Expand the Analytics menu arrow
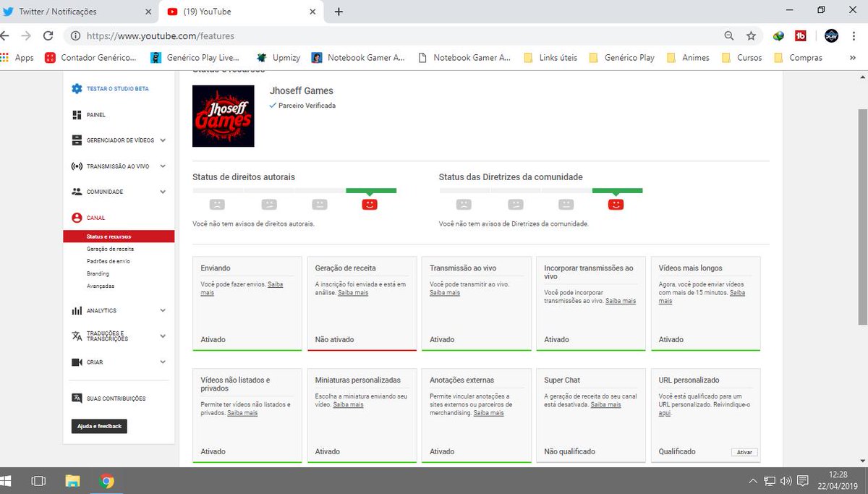The image size is (868, 494). tap(163, 311)
